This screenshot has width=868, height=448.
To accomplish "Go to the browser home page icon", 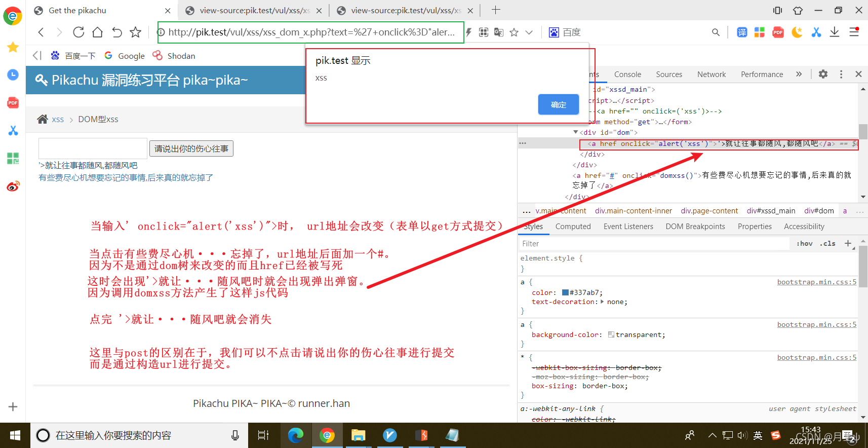I will tap(98, 32).
